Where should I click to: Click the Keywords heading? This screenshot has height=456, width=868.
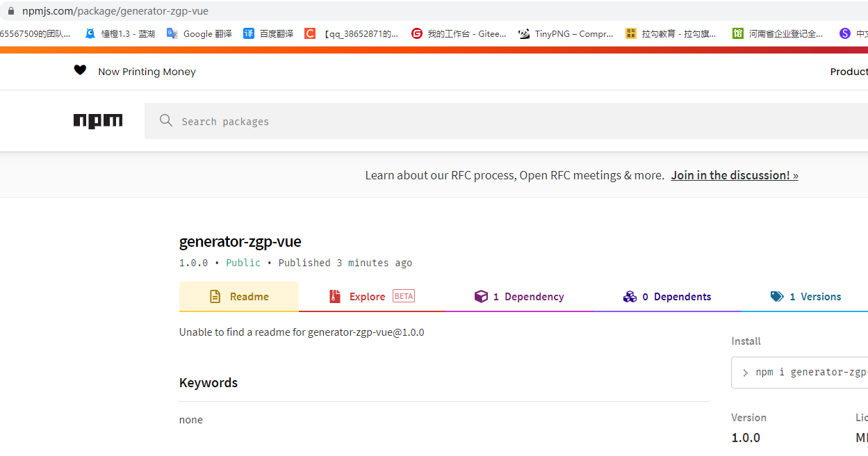[x=208, y=383]
